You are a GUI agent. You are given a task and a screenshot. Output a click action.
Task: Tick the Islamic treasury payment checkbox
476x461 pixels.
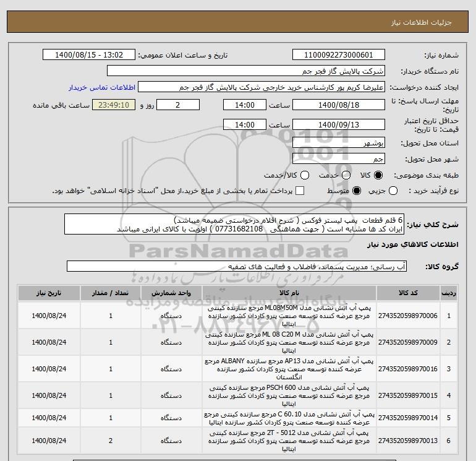pos(300,191)
